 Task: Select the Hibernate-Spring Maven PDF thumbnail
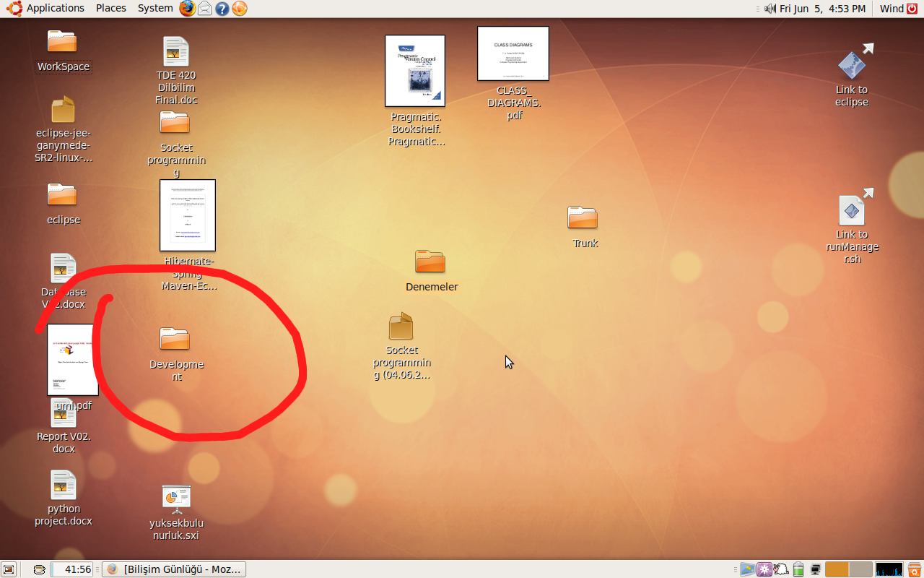[188, 215]
